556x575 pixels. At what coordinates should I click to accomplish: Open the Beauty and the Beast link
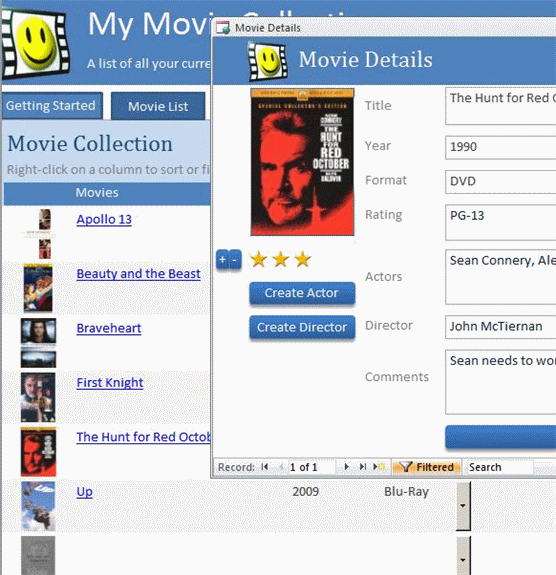[x=138, y=274]
